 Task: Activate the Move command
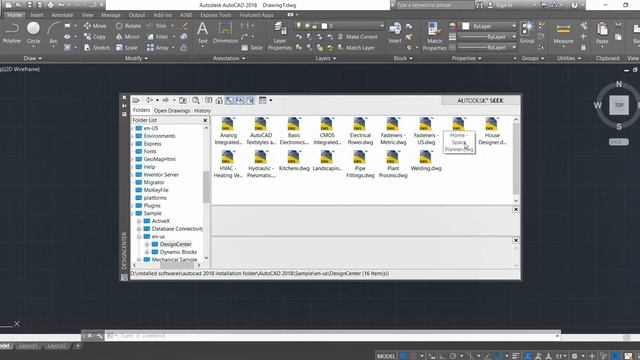point(95,26)
